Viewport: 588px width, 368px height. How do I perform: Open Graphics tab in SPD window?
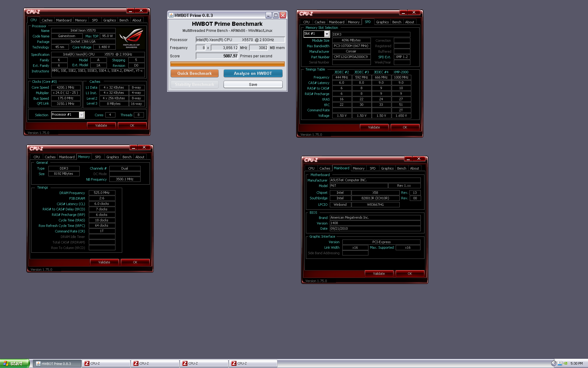383,22
